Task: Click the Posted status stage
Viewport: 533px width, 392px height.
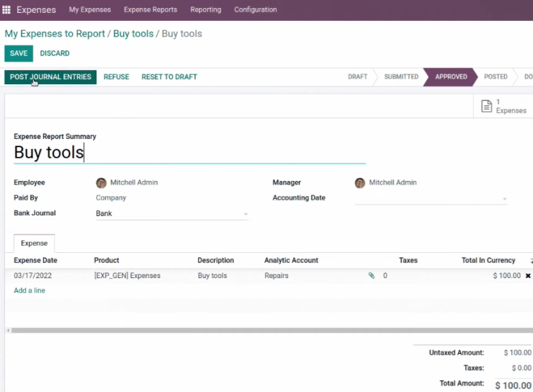Action: coord(496,77)
